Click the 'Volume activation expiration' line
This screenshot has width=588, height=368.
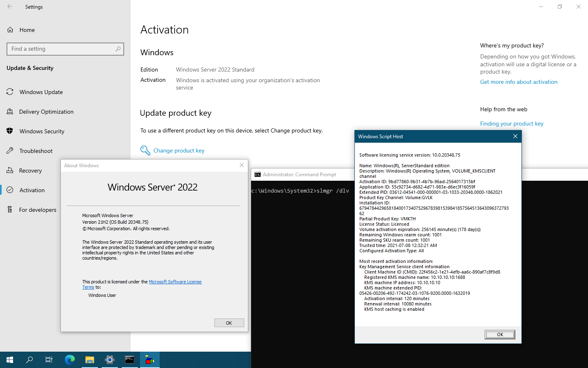coord(420,229)
